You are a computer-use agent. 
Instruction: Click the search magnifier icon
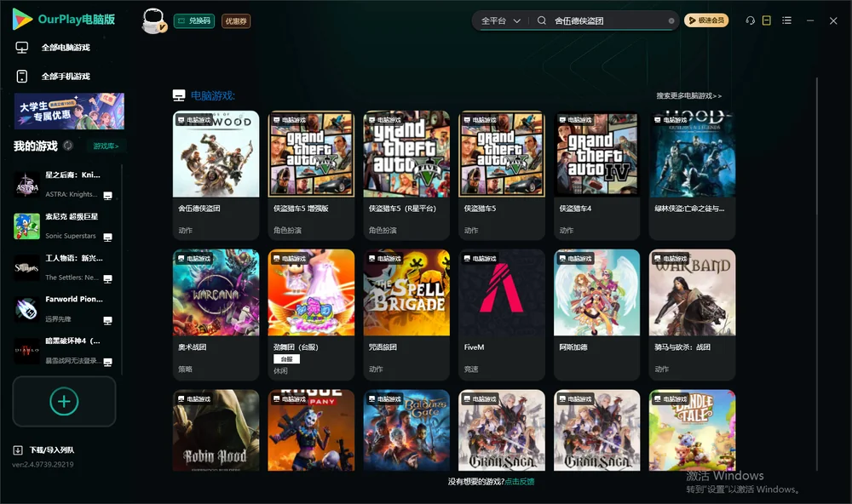pyautogui.click(x=542, y=20)
